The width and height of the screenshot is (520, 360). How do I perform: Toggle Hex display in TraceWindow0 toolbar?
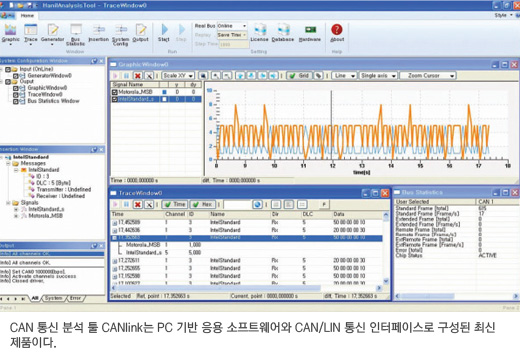point(203,204)
